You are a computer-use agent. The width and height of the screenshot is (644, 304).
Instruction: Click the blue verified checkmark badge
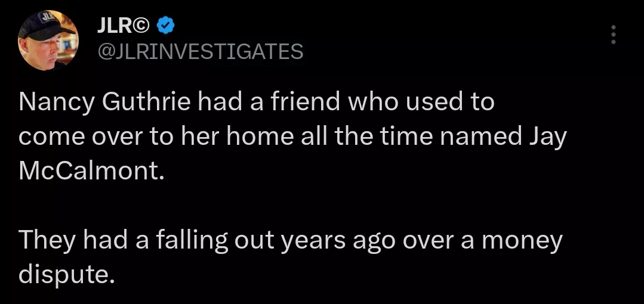(165, 26)
